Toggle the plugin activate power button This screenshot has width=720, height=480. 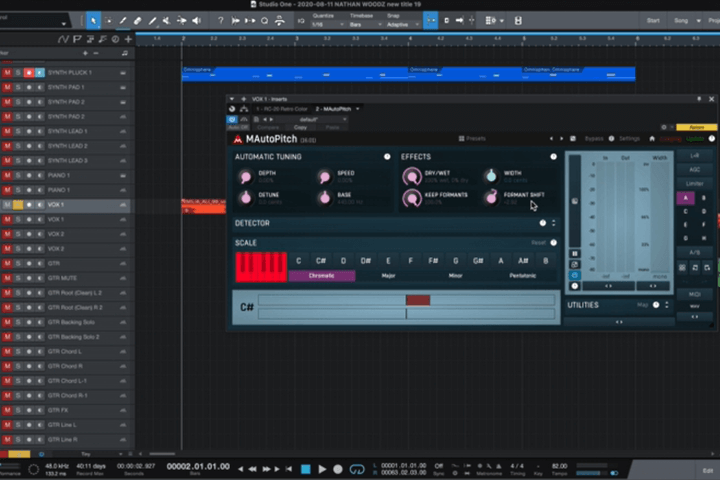pos(232,119)
